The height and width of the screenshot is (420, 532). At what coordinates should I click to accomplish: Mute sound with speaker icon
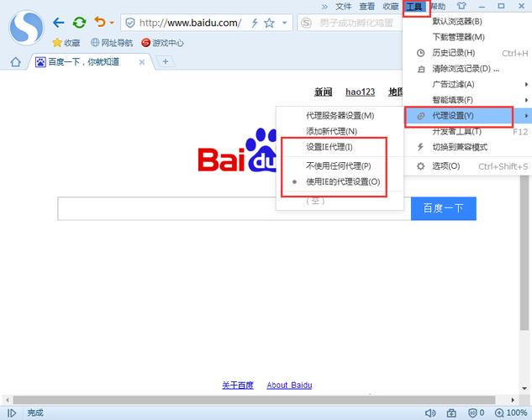click(x=430, y=413)
